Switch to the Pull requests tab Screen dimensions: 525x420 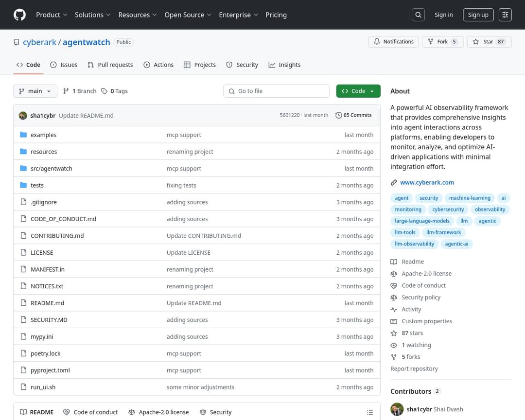click(x=110, y=65)
